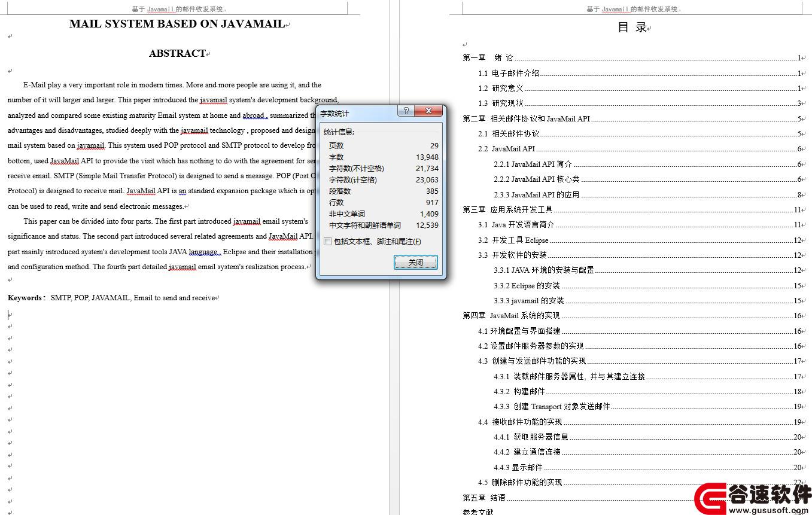Jump to 4.3.3 创建 Transport 对象发送邮件
This screenshot has width=812, height=515.
(647, 406)
